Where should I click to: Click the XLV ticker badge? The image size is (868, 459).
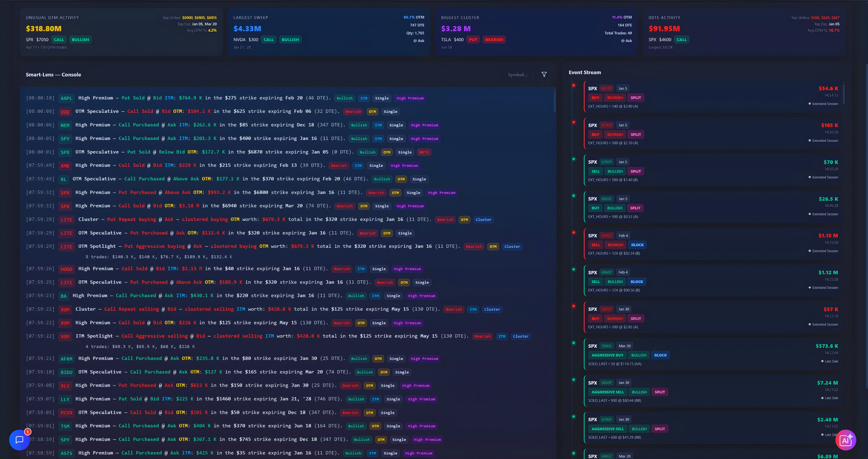(65, 386)
